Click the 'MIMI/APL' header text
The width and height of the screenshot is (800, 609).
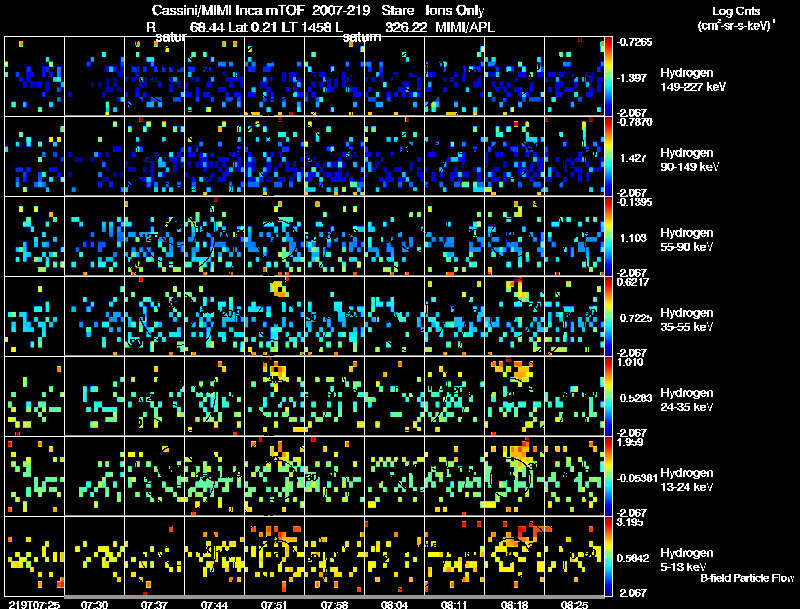(465, 27)
